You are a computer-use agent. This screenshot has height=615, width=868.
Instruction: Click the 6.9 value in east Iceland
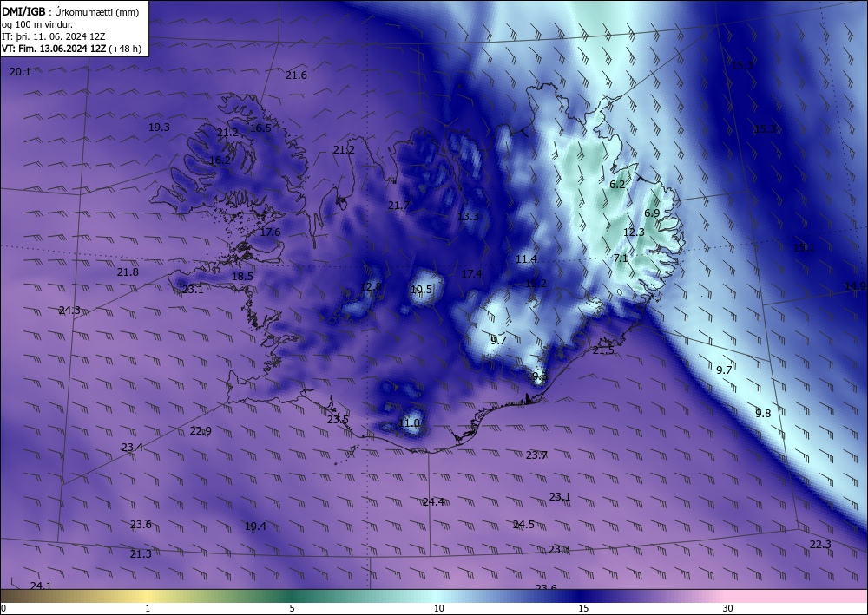tap(652, 213)
